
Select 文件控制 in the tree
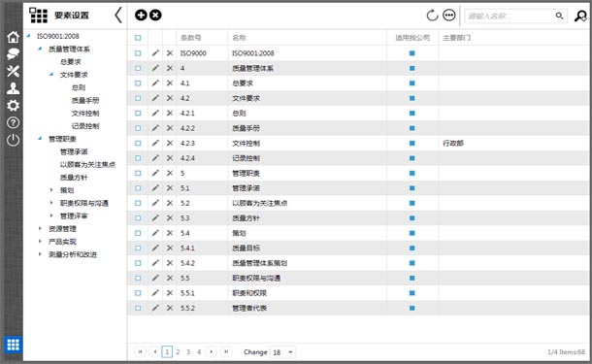85,114
